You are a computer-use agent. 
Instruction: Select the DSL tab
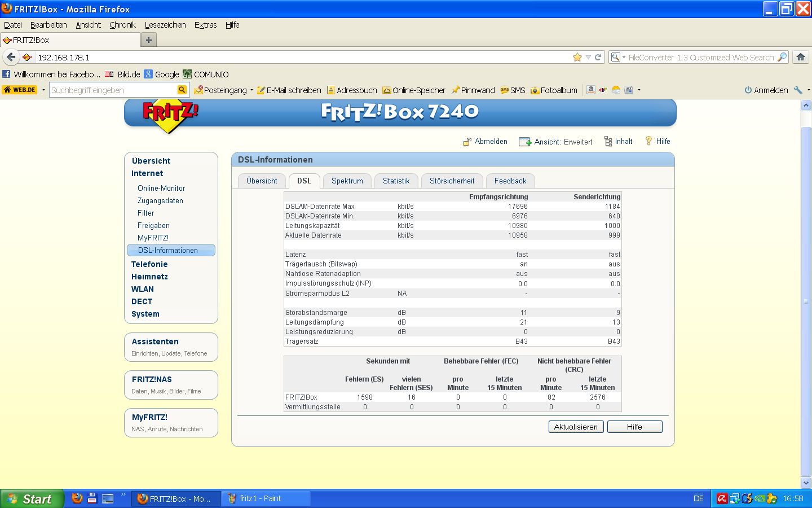[304, 181]
